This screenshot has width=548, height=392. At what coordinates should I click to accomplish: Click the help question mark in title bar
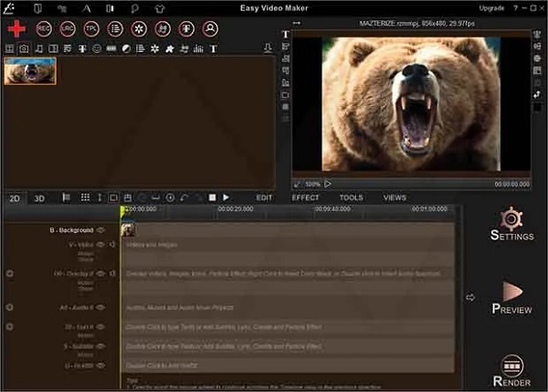515,7
